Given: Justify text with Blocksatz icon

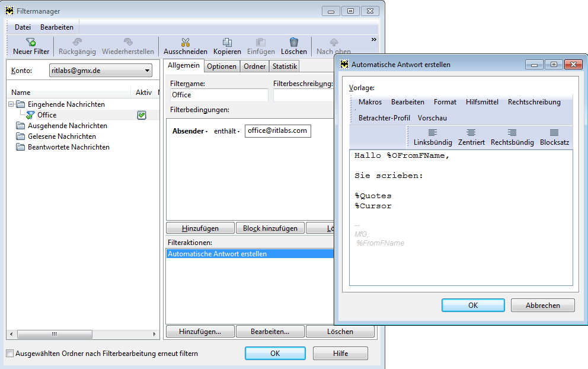Looking at the screenshot, I should (554, 132).
